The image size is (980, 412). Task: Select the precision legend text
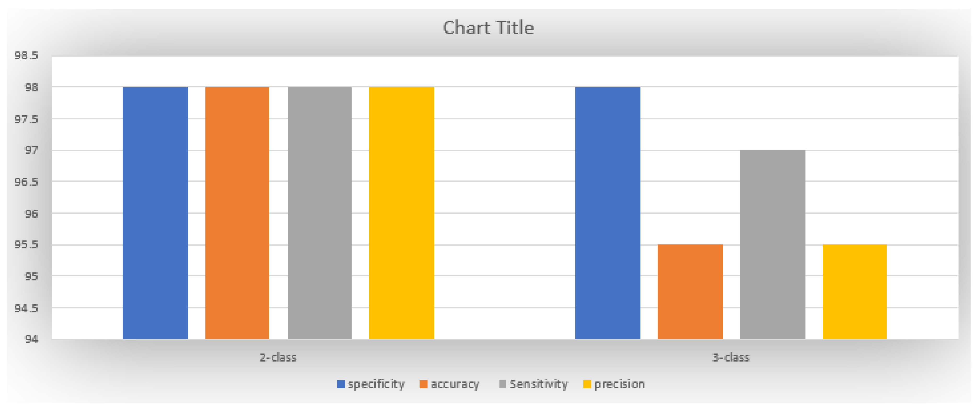point(619,384)
